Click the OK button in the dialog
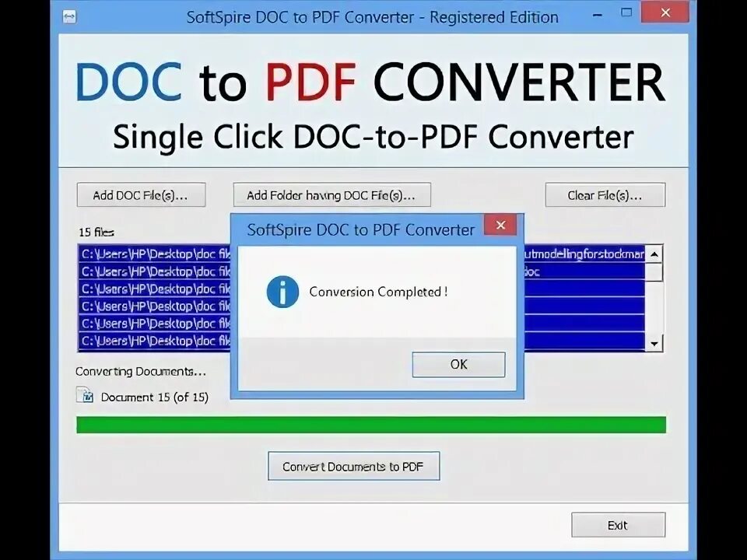 pyautogui.click(x=458, y=365)
